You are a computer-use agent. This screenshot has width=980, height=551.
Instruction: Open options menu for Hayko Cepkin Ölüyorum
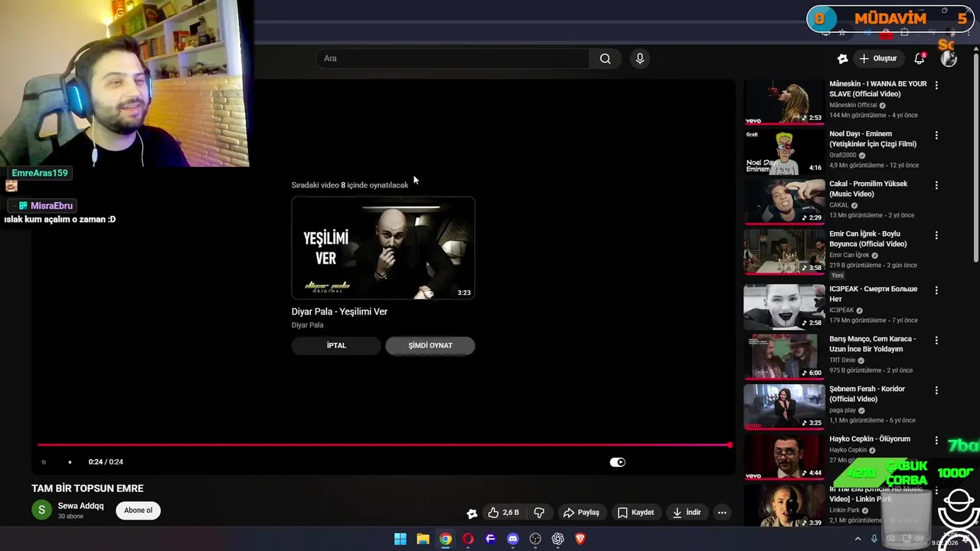pyautogui.click(x=936, y=441)
